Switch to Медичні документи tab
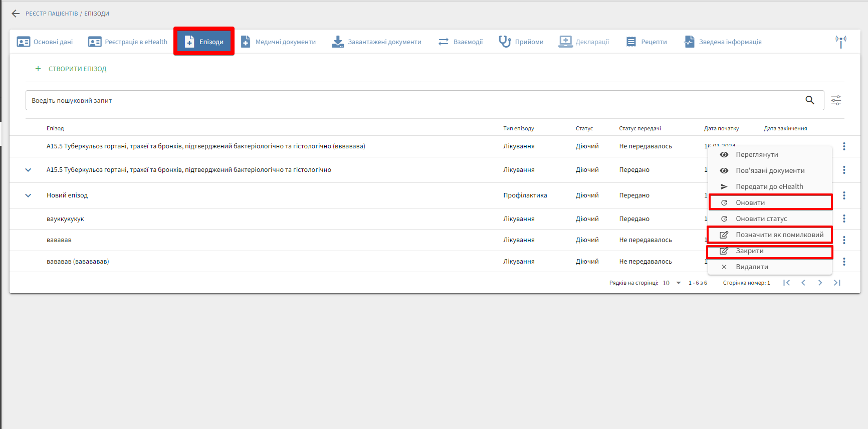 [x=279, y=42]
